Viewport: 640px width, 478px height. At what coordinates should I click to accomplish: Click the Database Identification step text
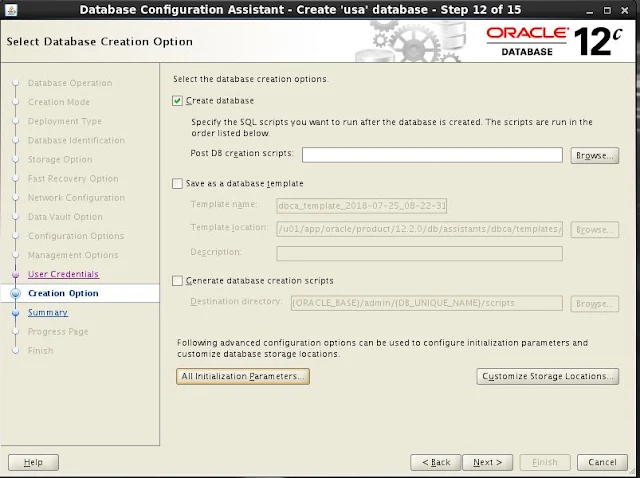pyautogui.click(x=76, y=140)
